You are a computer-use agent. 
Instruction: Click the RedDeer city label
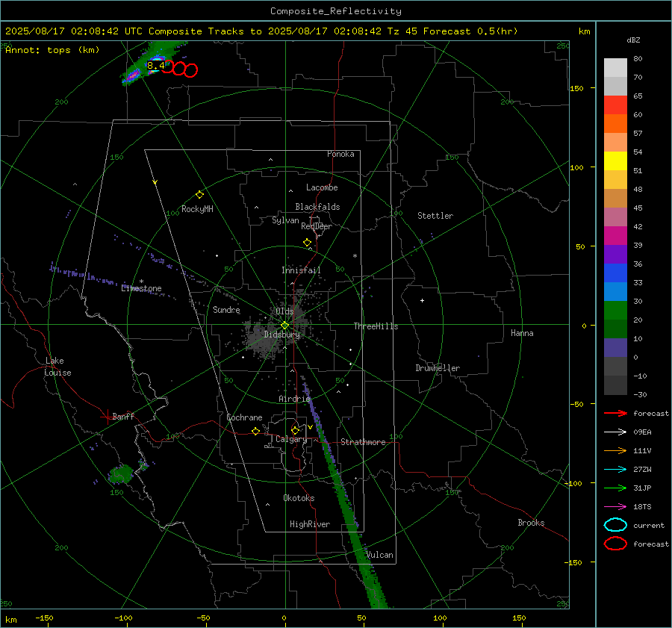coord(317,226)
